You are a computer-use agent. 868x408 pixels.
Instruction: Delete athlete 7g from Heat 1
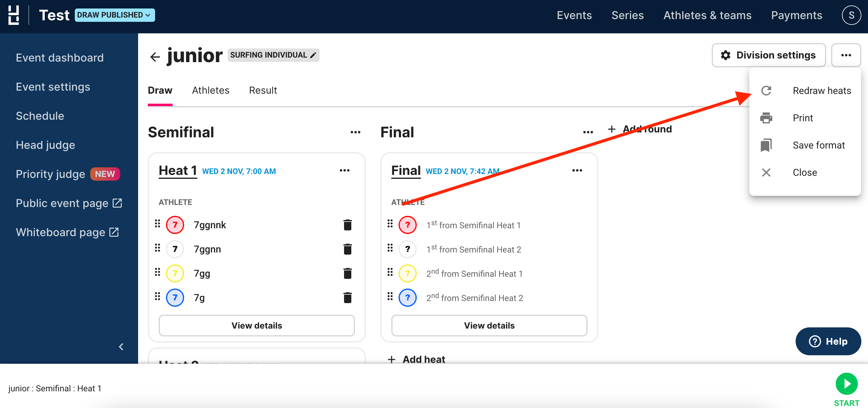(347, 298)
